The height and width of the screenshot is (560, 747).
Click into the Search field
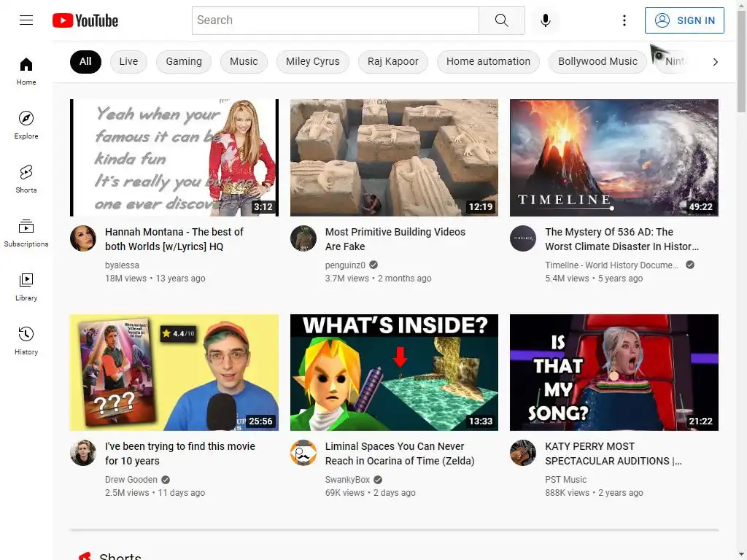pyautogui.click(x=336, y=20)
